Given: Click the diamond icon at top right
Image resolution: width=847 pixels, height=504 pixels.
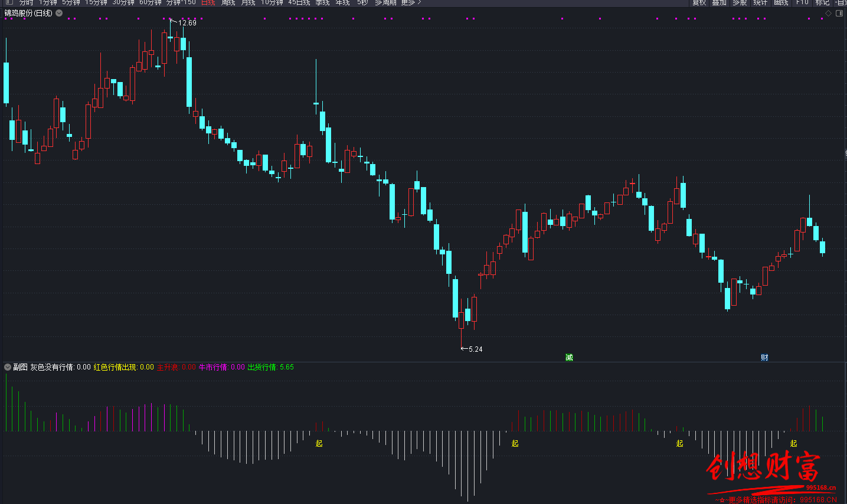Looking at the screenshot, I should 828,13.
